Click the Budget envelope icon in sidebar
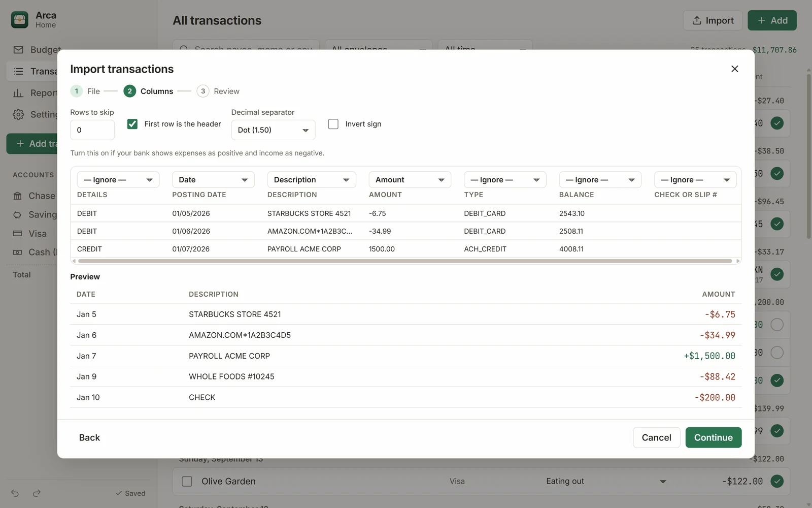812x508 pixels. click(18, 49)
